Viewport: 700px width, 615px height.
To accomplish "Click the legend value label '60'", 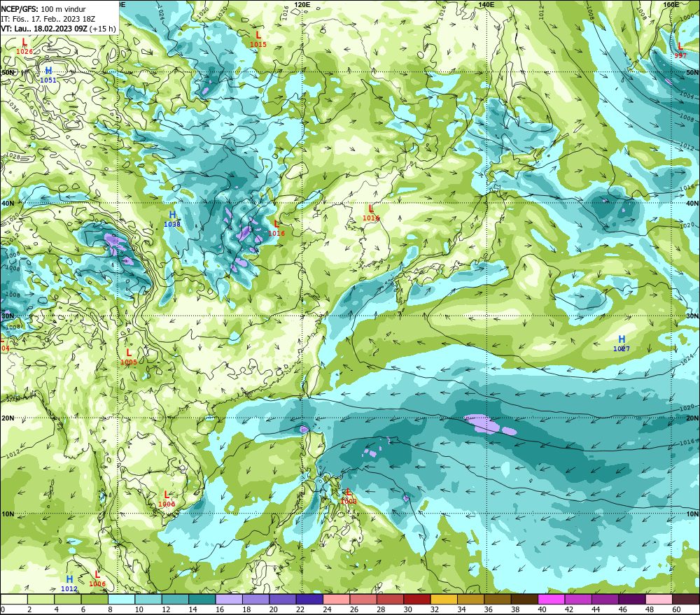I will pos(676,609).
